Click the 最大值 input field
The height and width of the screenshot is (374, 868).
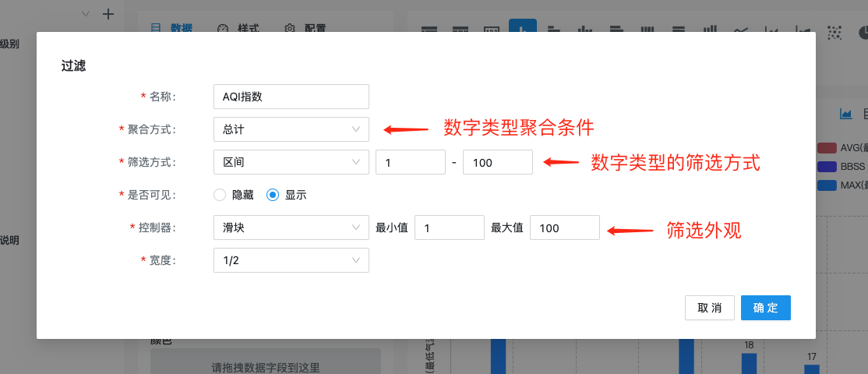point(565,228)
